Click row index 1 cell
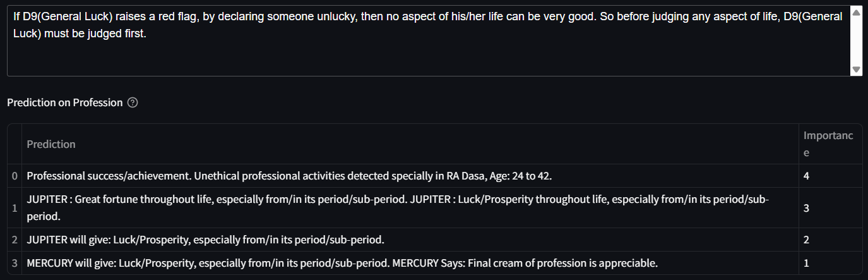The height and width of the screenshot is (280, 868). coord(15,207)
